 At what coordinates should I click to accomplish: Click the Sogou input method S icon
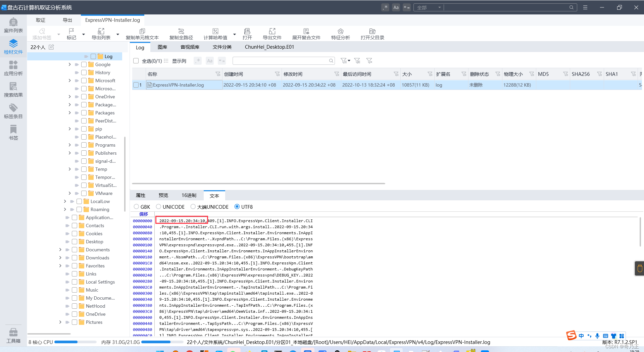tap(571, 335)
